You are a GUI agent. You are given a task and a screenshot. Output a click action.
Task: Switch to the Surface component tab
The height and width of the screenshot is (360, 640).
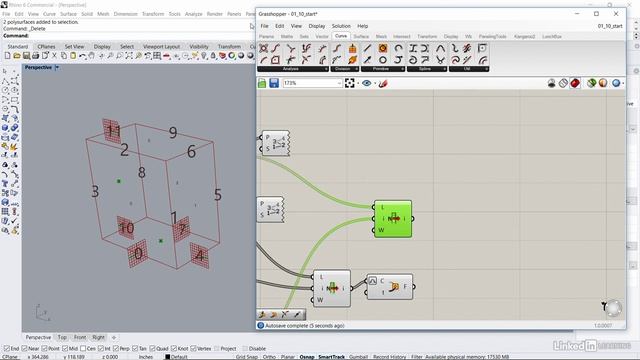tap(361, 36)
